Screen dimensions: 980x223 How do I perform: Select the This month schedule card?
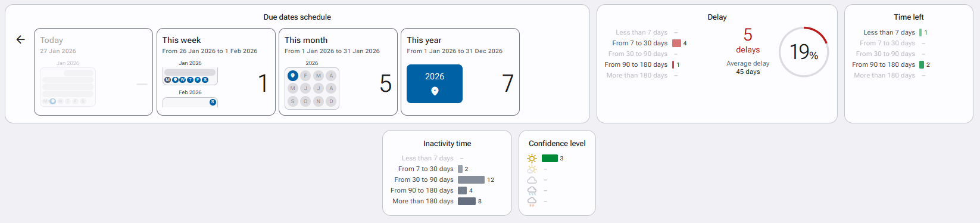(x=338, y=72)
